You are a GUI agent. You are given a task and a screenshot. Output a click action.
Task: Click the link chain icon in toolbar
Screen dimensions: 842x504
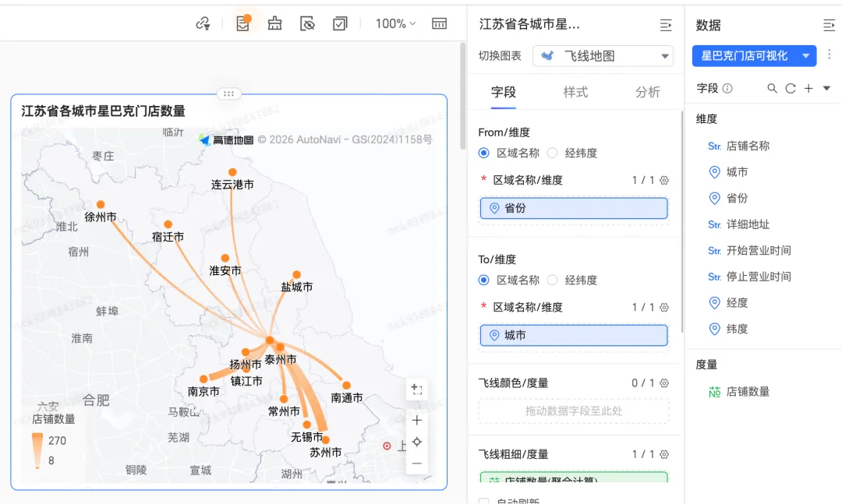tap(203, 23)
